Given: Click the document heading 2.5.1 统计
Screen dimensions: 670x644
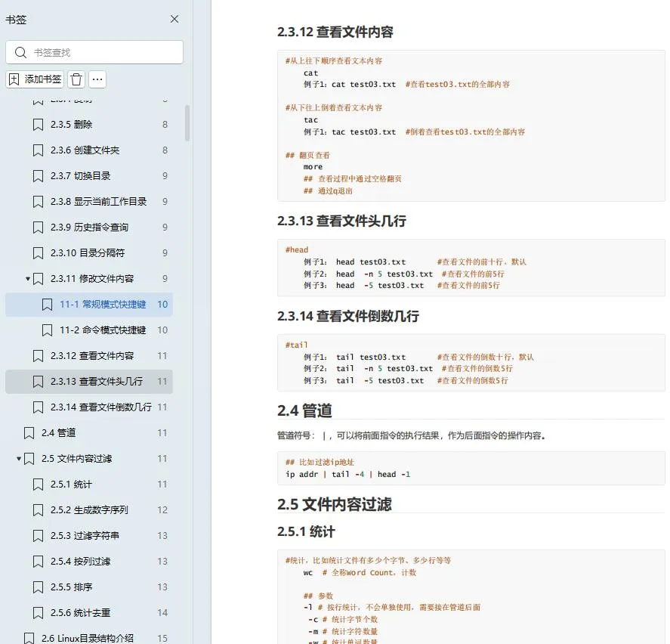Looking at the screenshot, I should click(306, 531).
